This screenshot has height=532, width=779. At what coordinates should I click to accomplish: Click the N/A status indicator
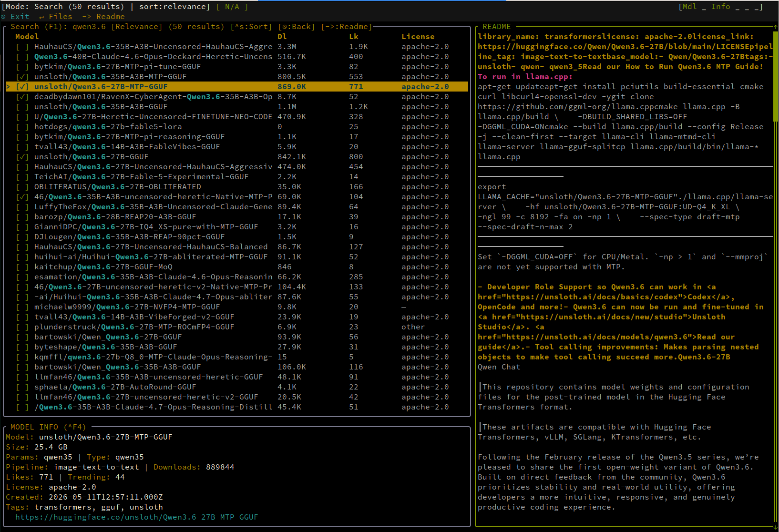click(x=232, y=7)
